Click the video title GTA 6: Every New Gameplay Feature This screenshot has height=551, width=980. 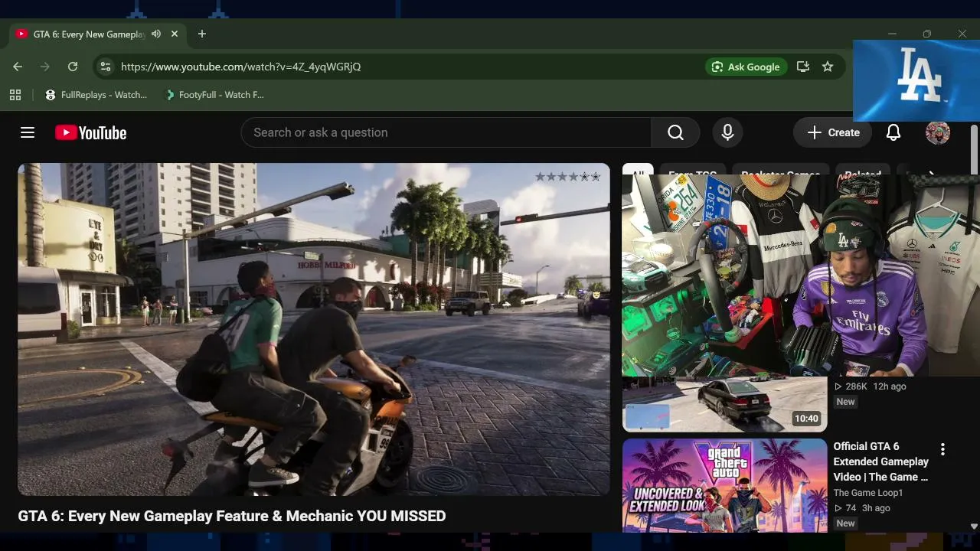point(232,516)
